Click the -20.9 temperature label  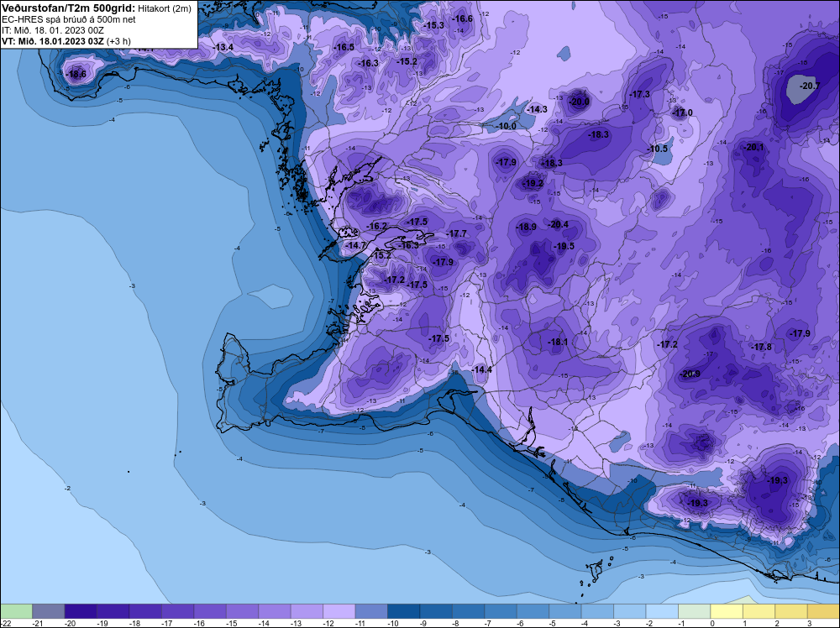690,374
